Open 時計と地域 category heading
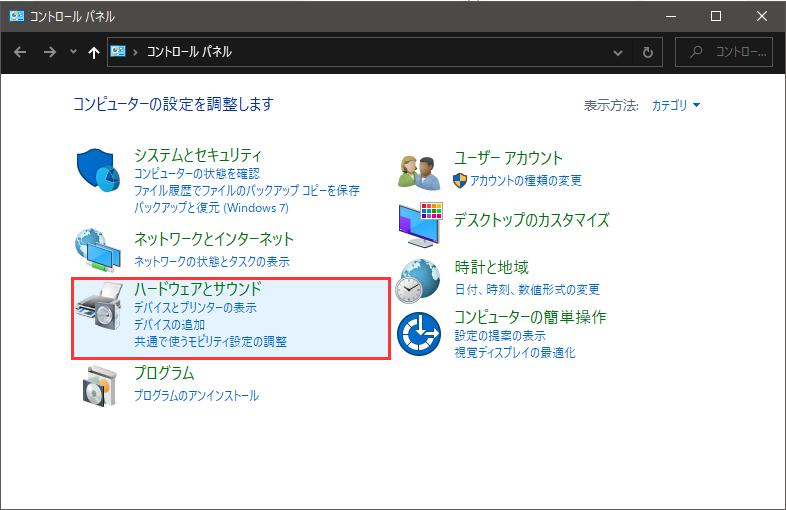Image resolution: width=786 pixels, height=510 pixels. click(x=491, y=267)
